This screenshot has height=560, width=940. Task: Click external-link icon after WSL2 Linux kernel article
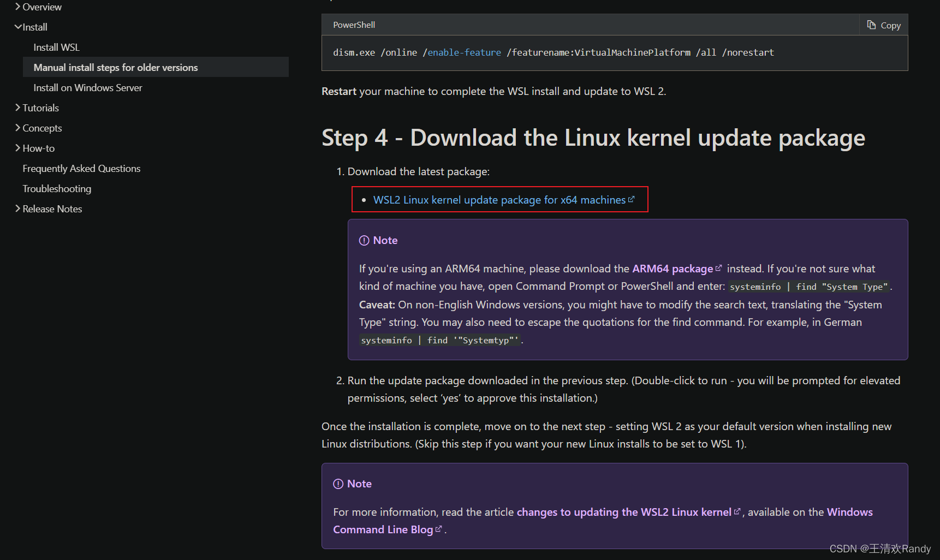point(737,511)
